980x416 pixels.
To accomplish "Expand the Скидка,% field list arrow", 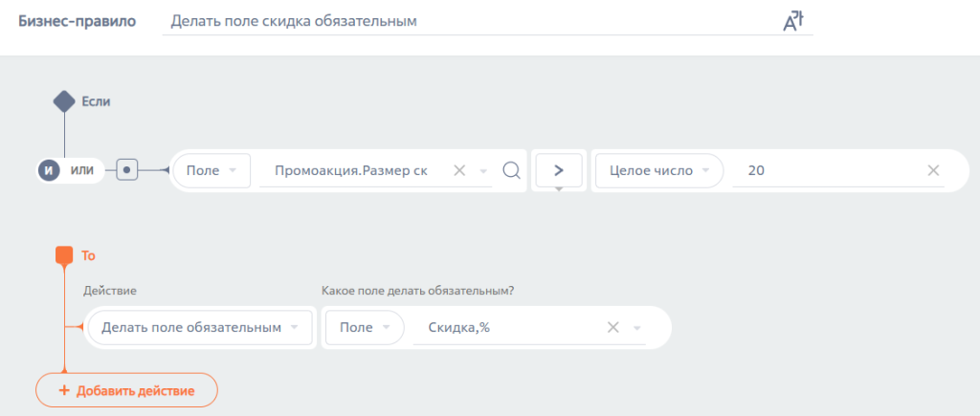I will 637,328.
